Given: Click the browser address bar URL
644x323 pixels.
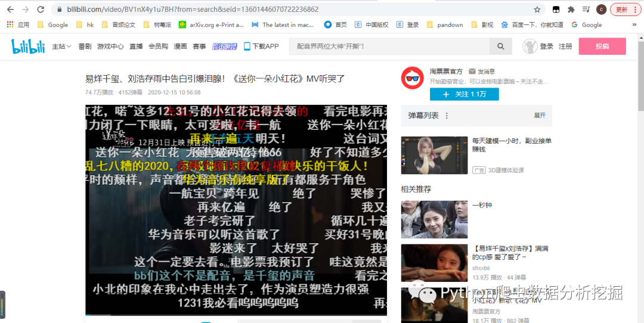Looking at the screenshot, I should (x=193, y=10).
